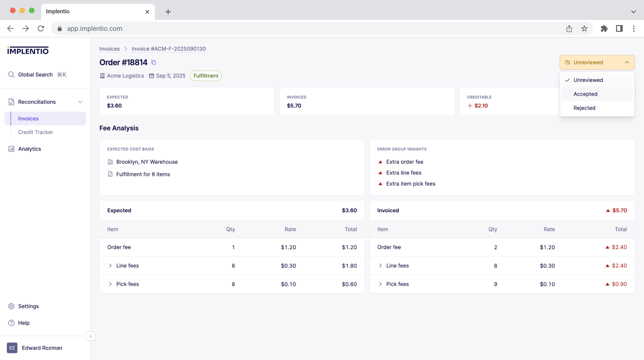Select Accepted from the status menu
The width and height of the screenshot is (644, 360).
coord(585,94)
